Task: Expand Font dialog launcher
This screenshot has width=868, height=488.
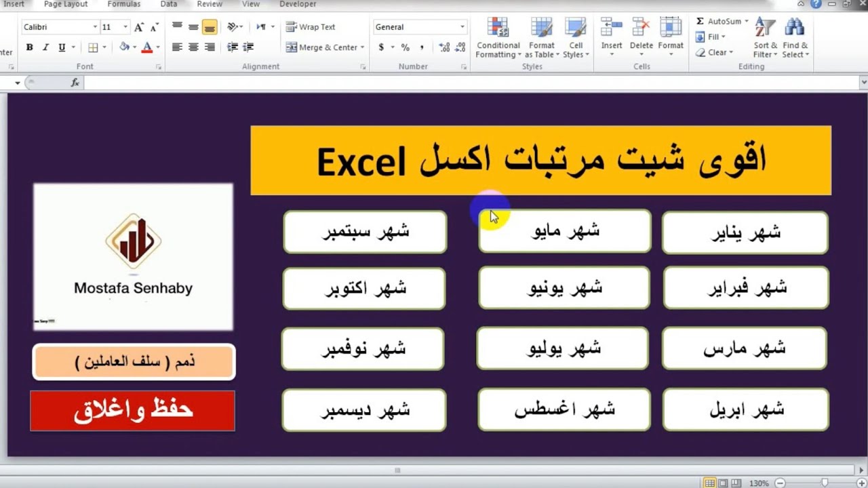Action: 159,67
